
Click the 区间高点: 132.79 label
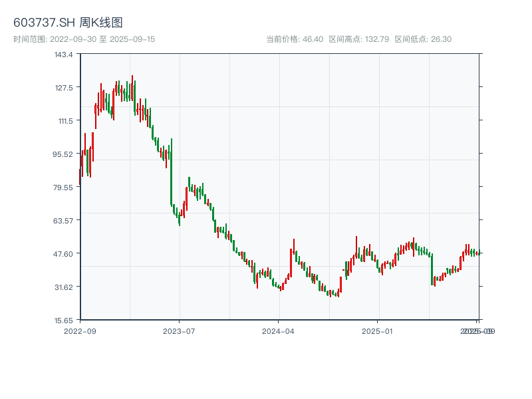click(359, 39)
